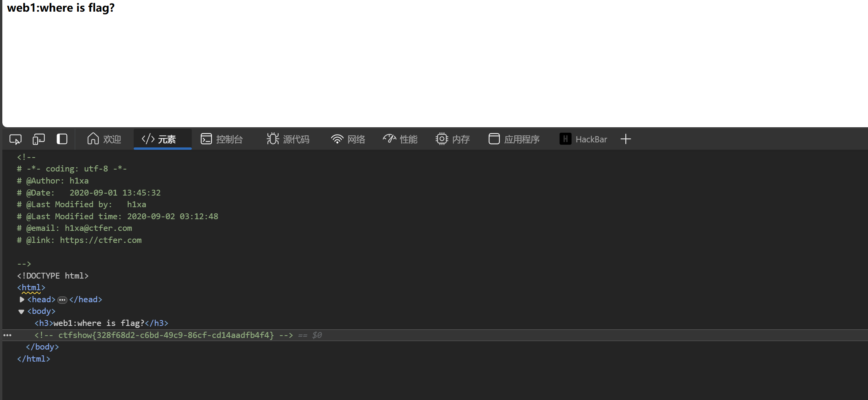The height and width of the screenshot is (400, 868).
Task: Collapse the body element triangle
Action: click(x=21, y=312)
